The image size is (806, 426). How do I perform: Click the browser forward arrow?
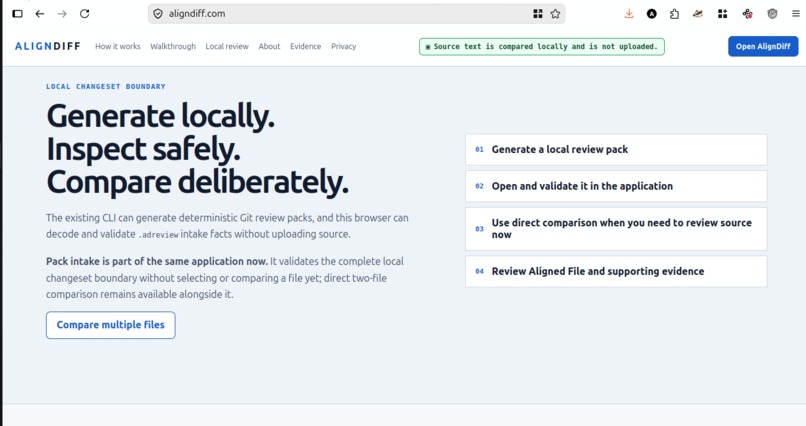point(62,14)
